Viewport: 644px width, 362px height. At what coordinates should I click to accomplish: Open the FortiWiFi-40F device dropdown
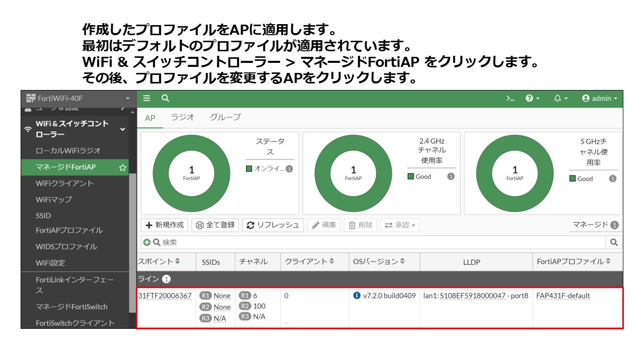tap(78, 98)
